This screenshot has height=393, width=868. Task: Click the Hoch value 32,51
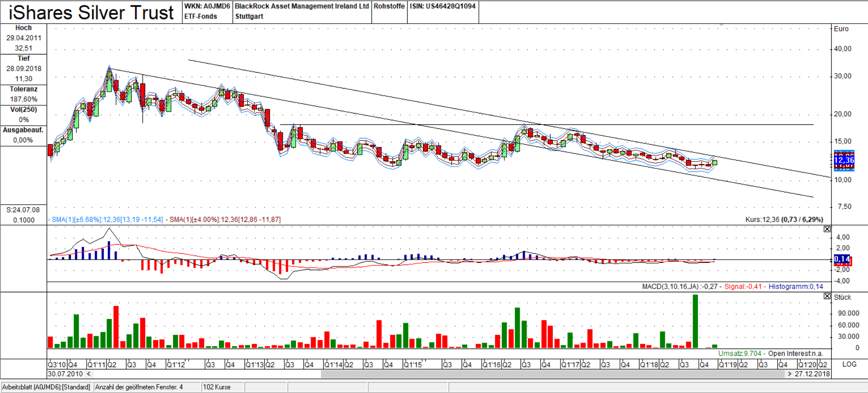(24, 48)
